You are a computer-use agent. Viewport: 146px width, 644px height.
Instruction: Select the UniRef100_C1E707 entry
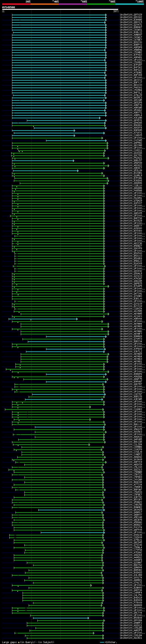pyautogui.click(x=131, y=395)
